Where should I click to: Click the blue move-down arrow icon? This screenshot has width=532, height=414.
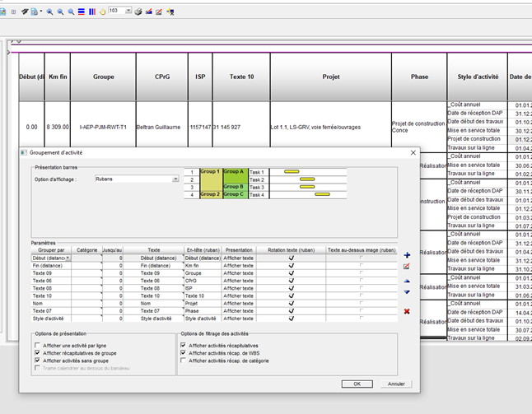pos(407,292)
